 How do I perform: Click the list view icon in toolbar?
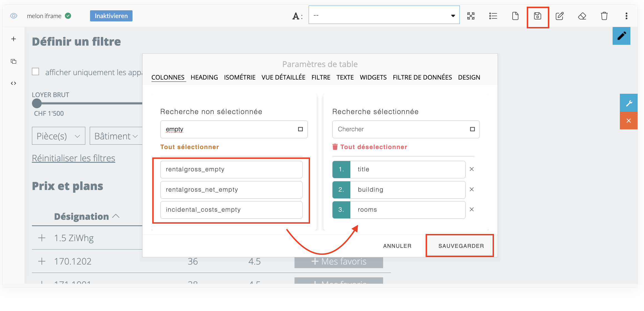(x=493, y=16)
